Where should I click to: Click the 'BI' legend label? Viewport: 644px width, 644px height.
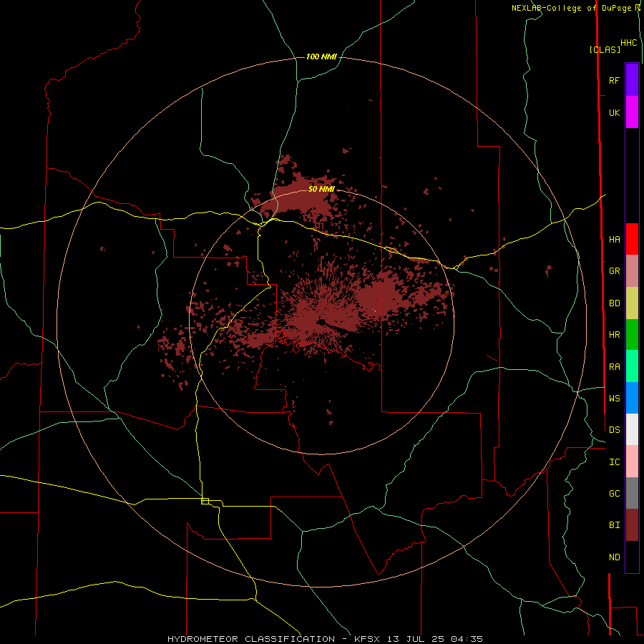pyautogui.click(x=614, y=525)
